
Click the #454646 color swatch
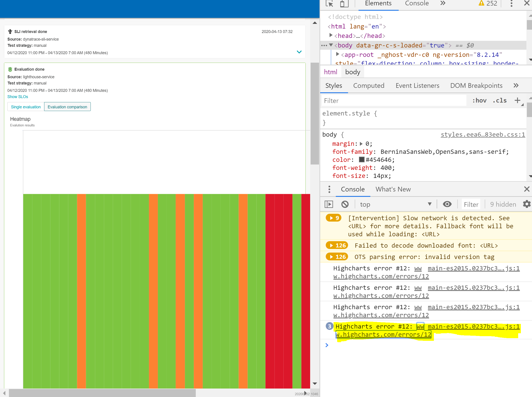click(x=362, y=160)
